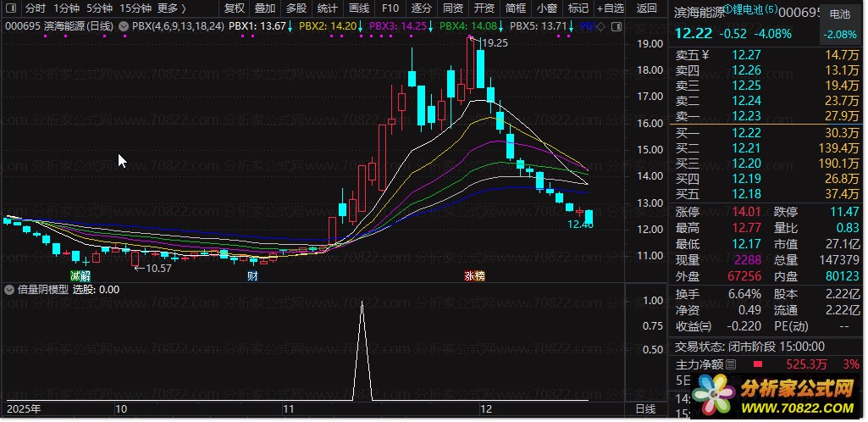This screenshot has width=868, height=422.
Task: Expand the PBX indicator settings chevron
Action: (124, 26)
